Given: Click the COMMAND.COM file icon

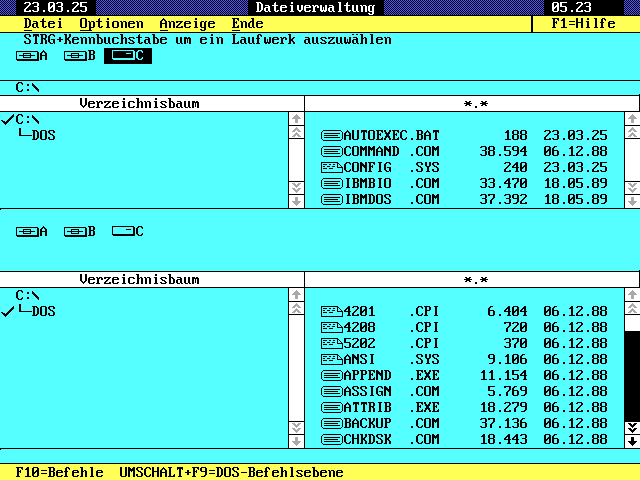Looking at the screenshot, I should 331,151.
